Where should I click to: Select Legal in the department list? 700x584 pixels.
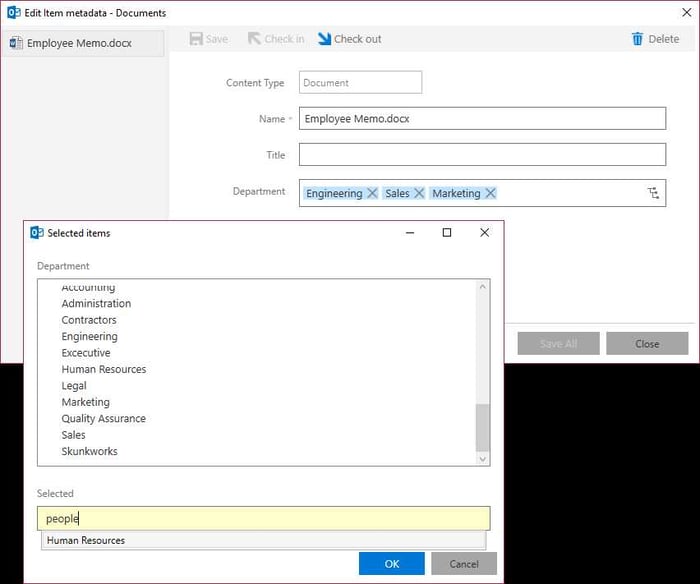(74, 386)
